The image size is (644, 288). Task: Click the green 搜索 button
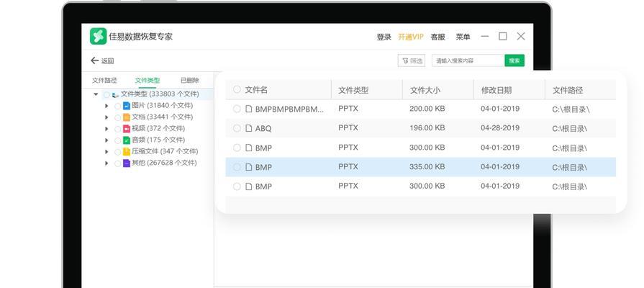coord(514,60)
